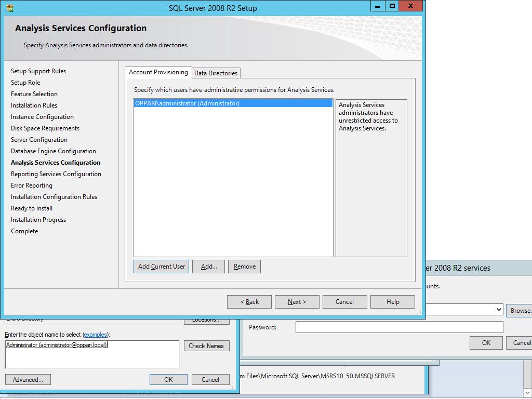Click Installation Rules step
Image resolution: width=532 pixels, height=399 pixels.
click(x=34, y=105)
